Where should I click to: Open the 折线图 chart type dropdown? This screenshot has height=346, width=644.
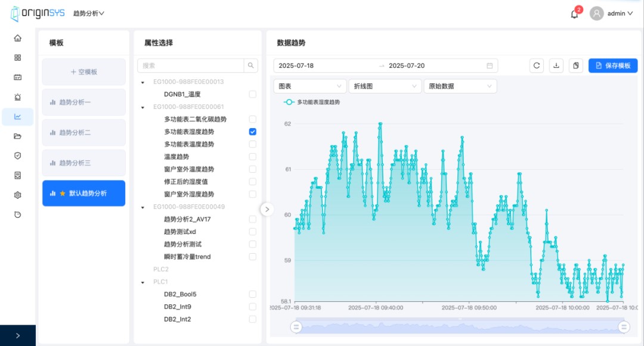click(x=384, y=86)
